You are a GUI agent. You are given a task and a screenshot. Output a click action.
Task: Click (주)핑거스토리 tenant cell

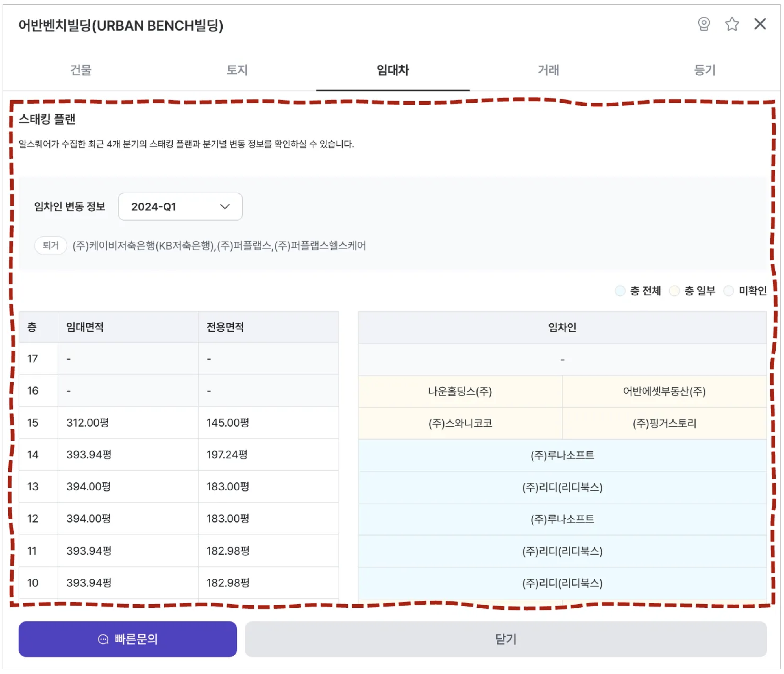[664, 423]
